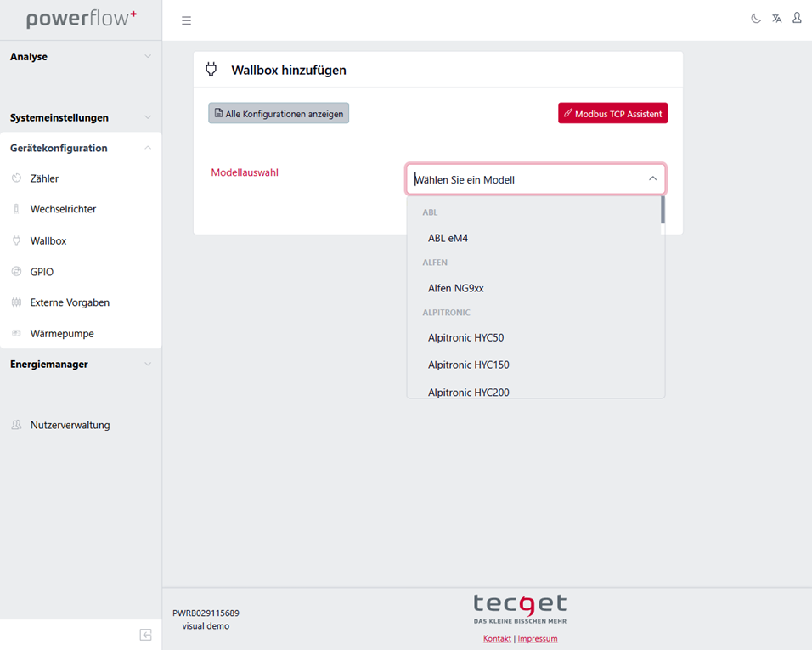
Task: Click the powerflow logo
Action: (82, 20)
